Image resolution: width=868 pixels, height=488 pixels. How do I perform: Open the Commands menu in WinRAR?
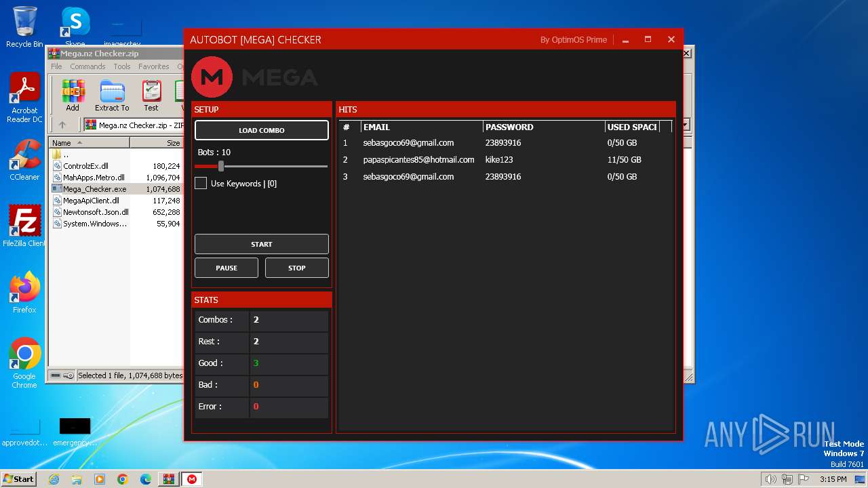click(x=87, y=66)
